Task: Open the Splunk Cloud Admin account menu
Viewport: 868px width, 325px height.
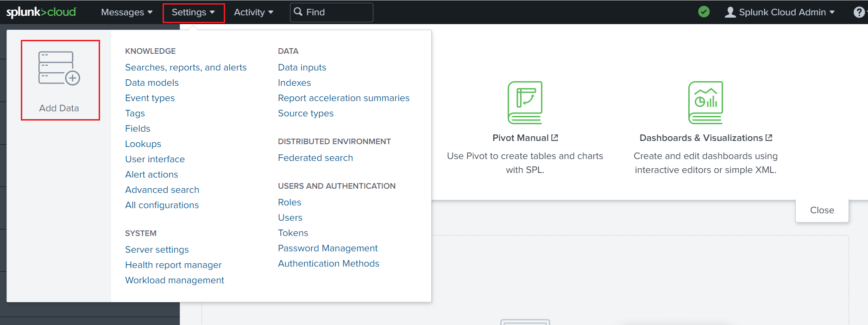Action: (x=780, y=12)
